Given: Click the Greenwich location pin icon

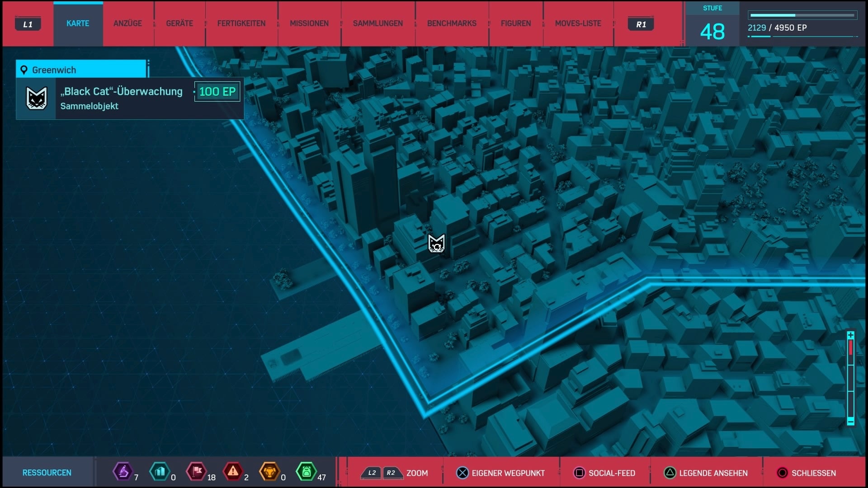Looking at the screenshot, I should click(24, 70).
